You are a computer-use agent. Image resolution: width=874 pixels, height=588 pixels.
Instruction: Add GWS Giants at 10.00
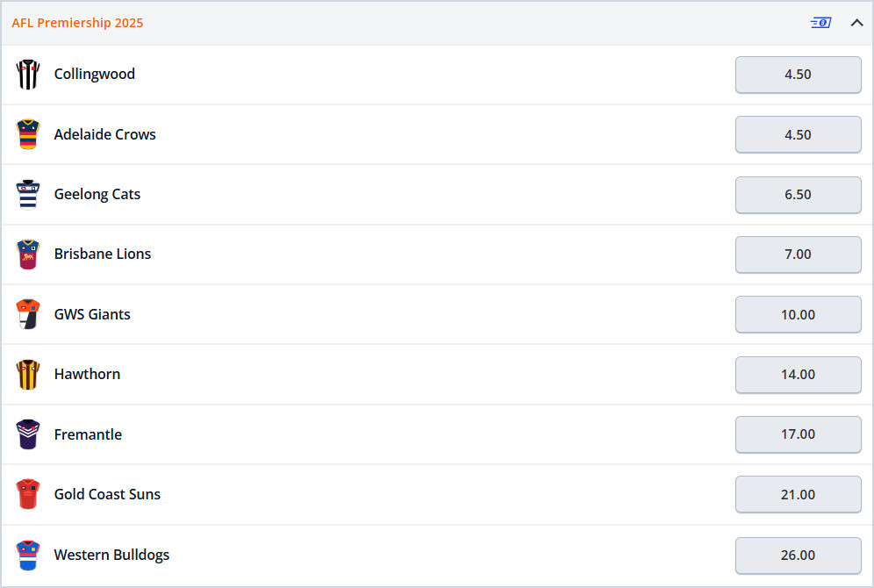tap(799, 314)
